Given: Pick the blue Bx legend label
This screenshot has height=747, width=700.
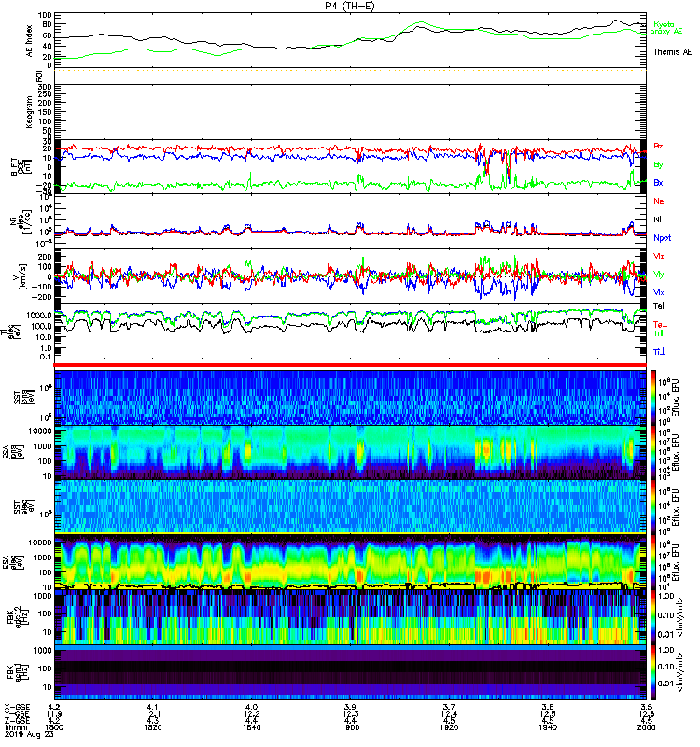Looking at the screenshot, I should pyautogui.click(x=658, y=182).
